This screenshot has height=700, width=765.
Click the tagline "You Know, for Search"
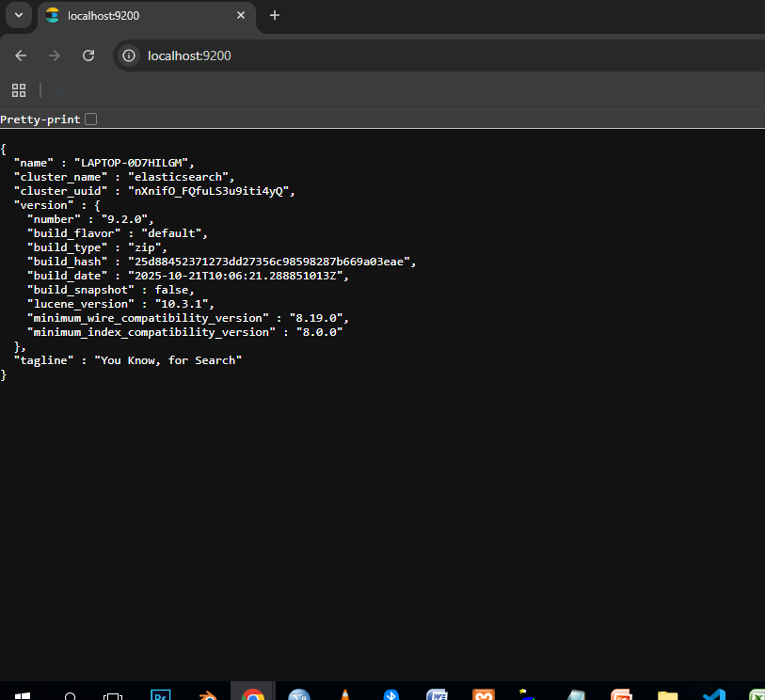click(x=167, y=361)
